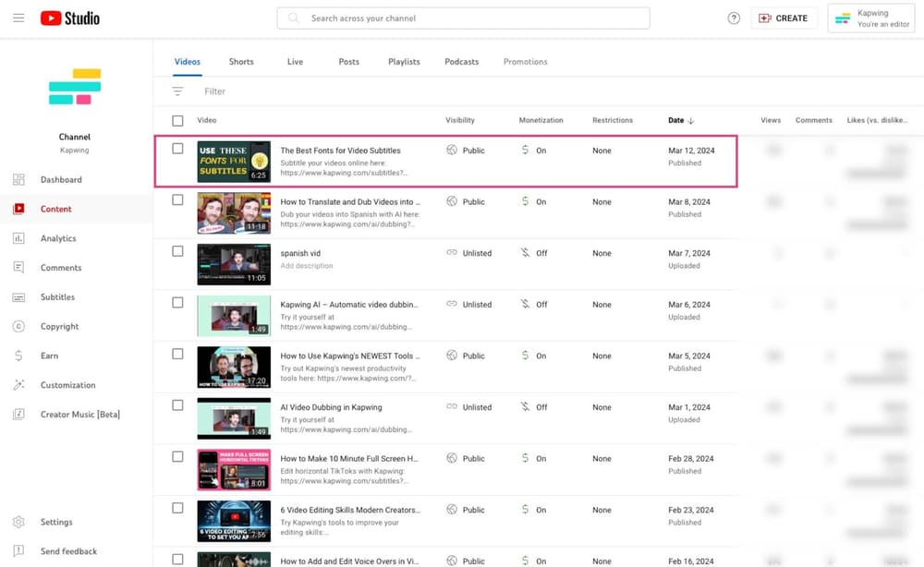924x567 pixels.
Task: Open the Earn section
Action: (x=48, y=356)
